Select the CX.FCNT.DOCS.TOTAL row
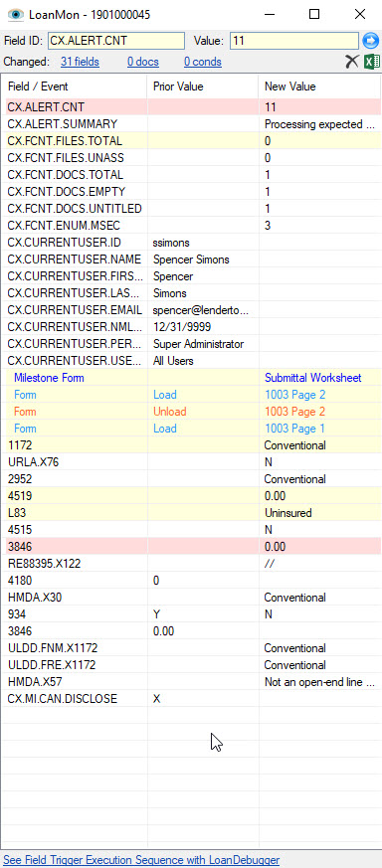382x868 pixels. (191, 175)
